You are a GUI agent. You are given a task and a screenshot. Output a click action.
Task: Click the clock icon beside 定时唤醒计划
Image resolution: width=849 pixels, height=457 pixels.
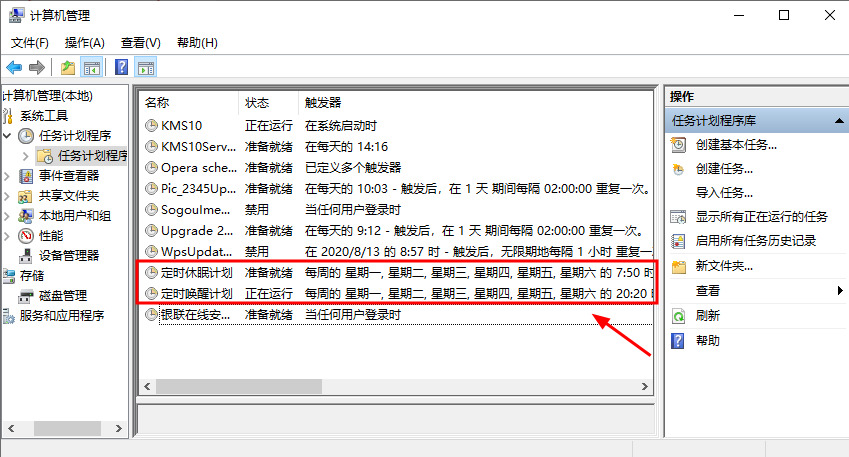[x=152, y=293]
